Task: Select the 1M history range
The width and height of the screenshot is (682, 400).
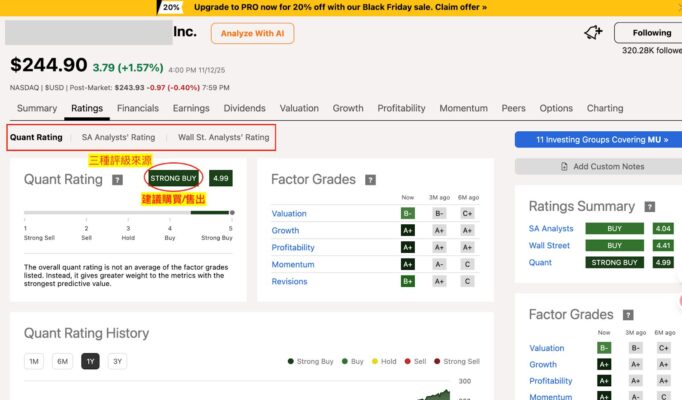Action: click(x=33, y=361)
